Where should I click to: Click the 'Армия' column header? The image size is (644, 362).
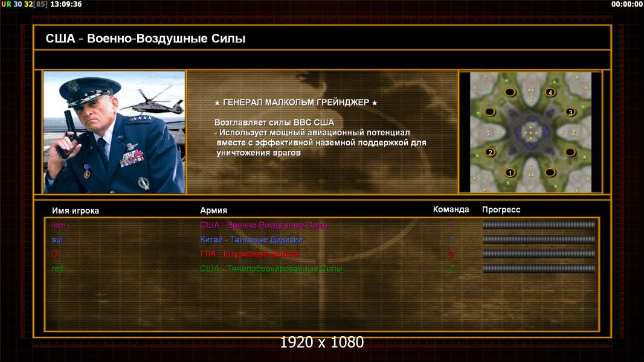pyautogui.click(x=214, y=211)
